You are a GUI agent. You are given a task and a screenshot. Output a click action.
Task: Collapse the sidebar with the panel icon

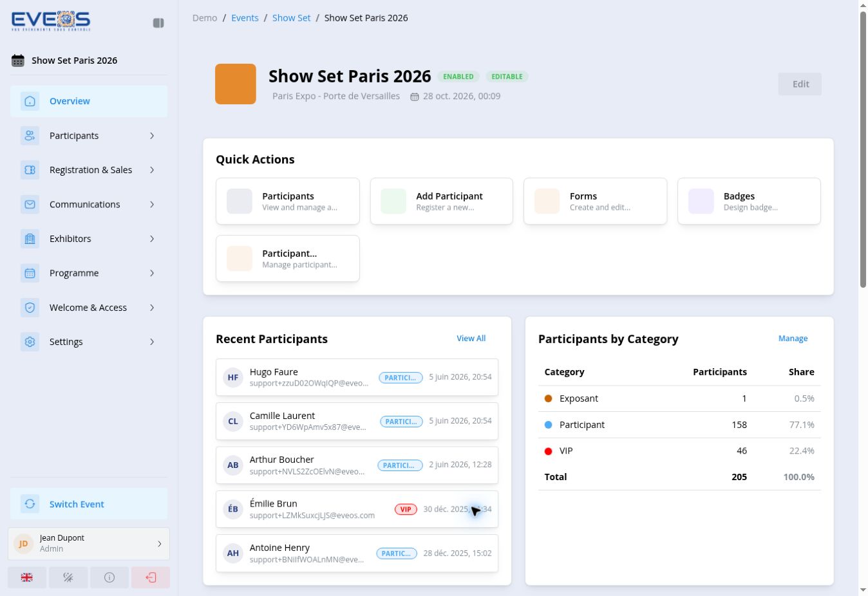[158, 23]
